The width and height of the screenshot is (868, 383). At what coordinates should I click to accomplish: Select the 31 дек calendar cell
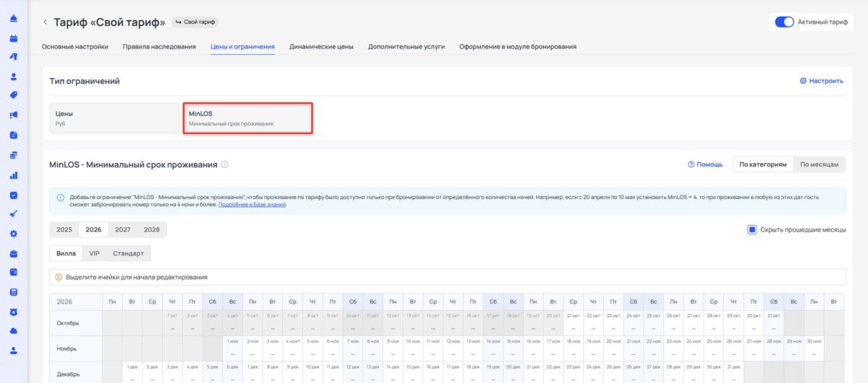(x=734, y=372)
